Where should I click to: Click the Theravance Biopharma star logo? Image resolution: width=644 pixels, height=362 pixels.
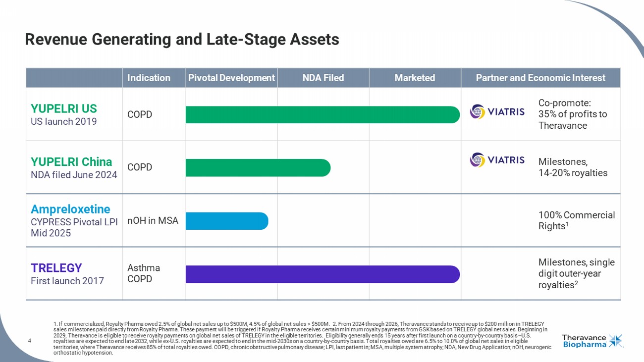click(616, 341)
